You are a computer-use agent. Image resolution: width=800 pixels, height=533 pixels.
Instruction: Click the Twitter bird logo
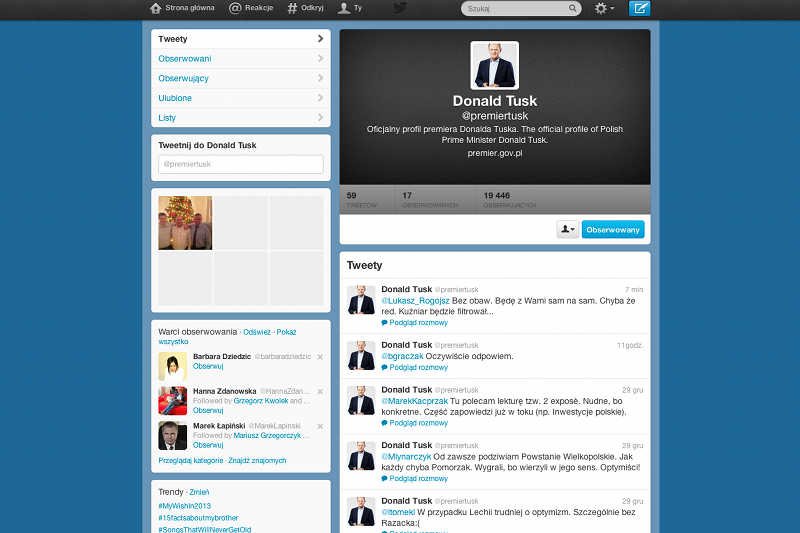[400, 8]
